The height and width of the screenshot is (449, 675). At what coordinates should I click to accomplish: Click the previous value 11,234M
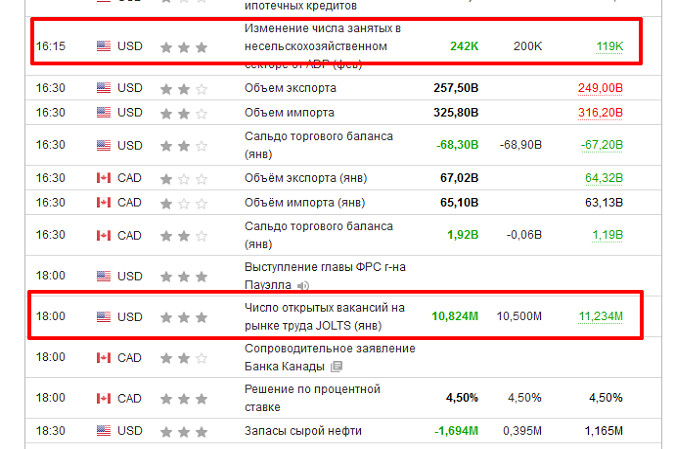[600, 317]
